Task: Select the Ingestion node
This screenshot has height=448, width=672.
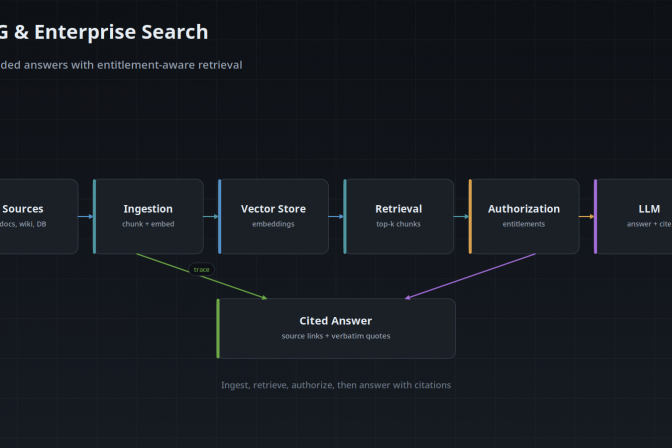Action: pyautogui.click(x=148, y=216)
